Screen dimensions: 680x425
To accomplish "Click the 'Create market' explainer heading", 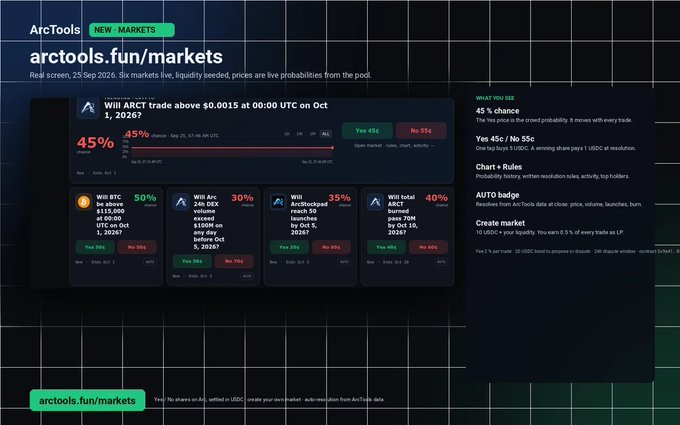I will click(x=500, y=223).
